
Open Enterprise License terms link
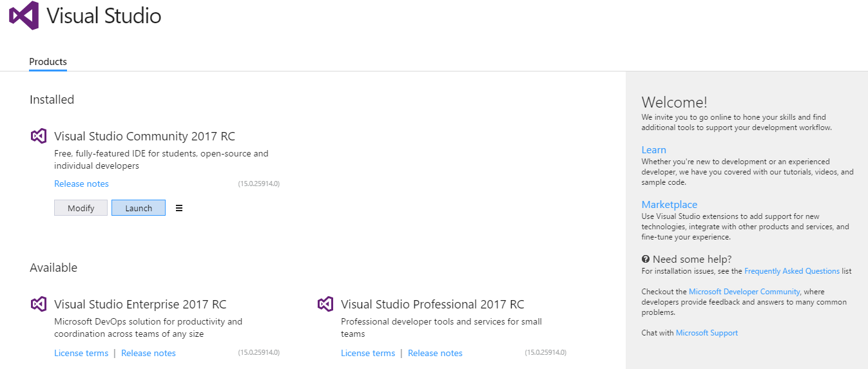[81, 353]
